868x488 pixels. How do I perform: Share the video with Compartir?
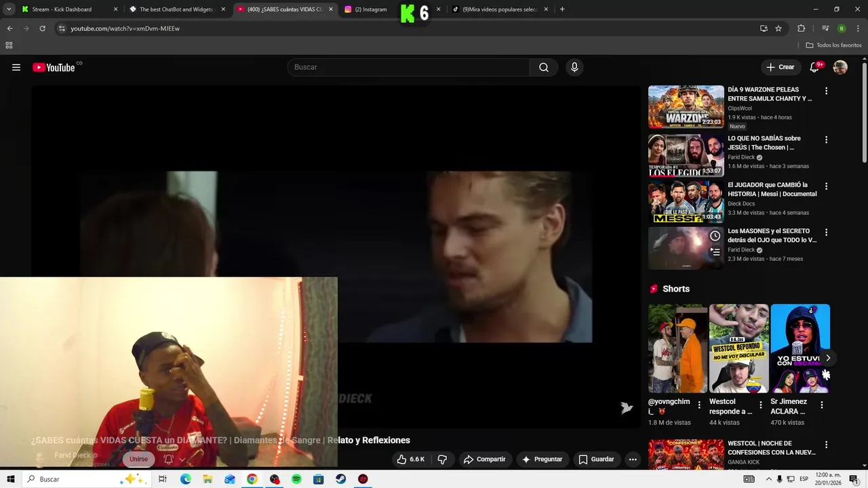484,459
